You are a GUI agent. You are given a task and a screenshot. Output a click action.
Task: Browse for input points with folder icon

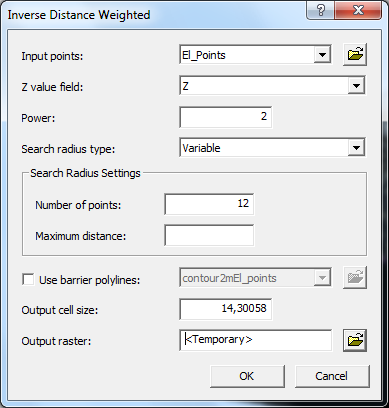click(355, 54)
